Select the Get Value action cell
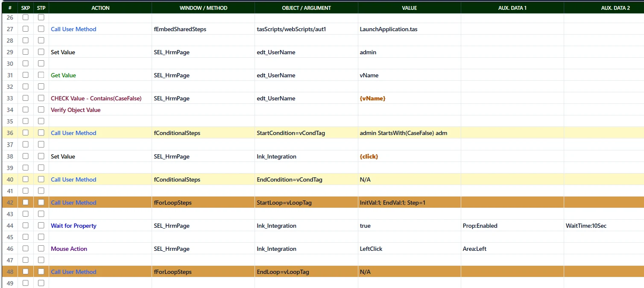644x288 pixels. (x=100, y=75)
